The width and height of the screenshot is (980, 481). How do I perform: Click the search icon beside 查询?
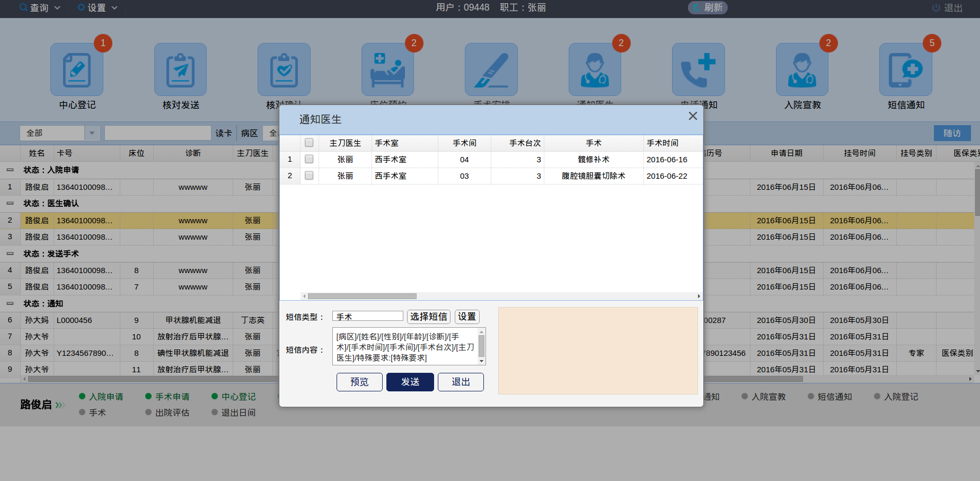tap(23, 7)
